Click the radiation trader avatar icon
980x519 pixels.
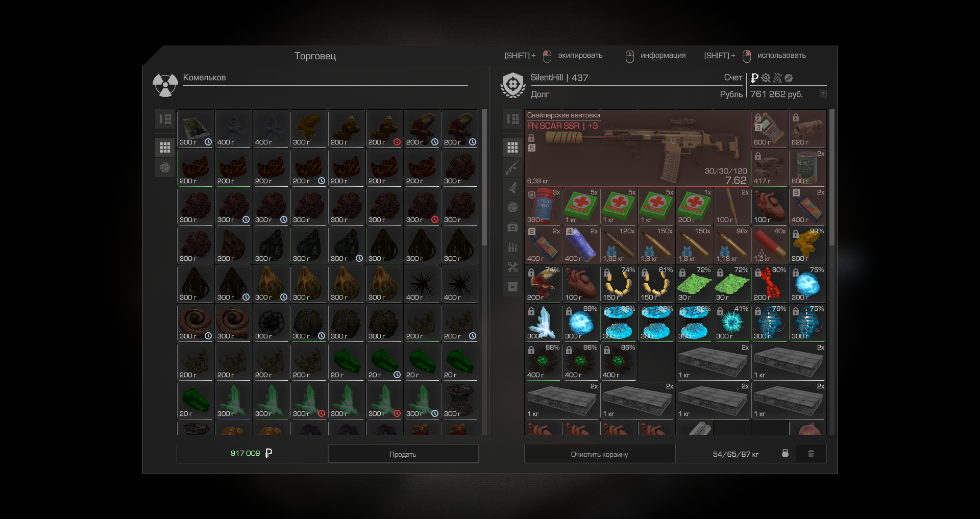click(x=165, y=85)
